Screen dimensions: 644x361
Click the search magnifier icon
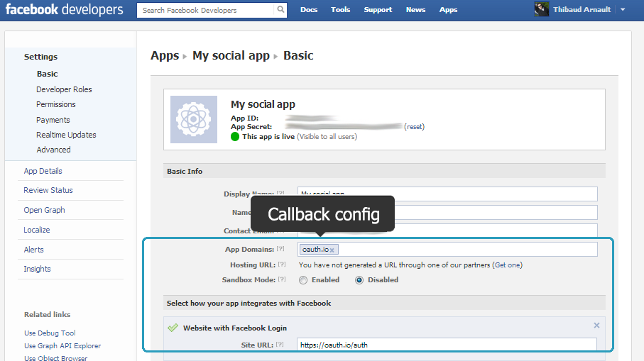pyautogui.click(x=280, y=9)
